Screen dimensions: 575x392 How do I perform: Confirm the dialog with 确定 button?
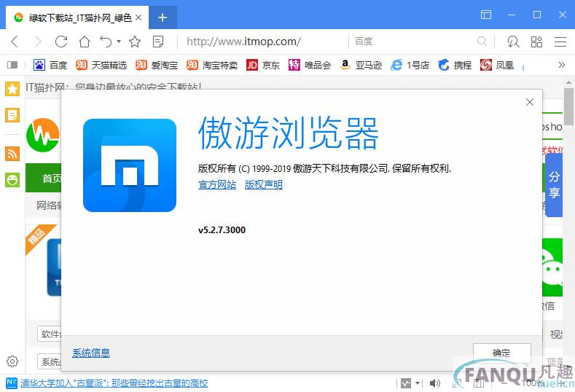[501, 353]
